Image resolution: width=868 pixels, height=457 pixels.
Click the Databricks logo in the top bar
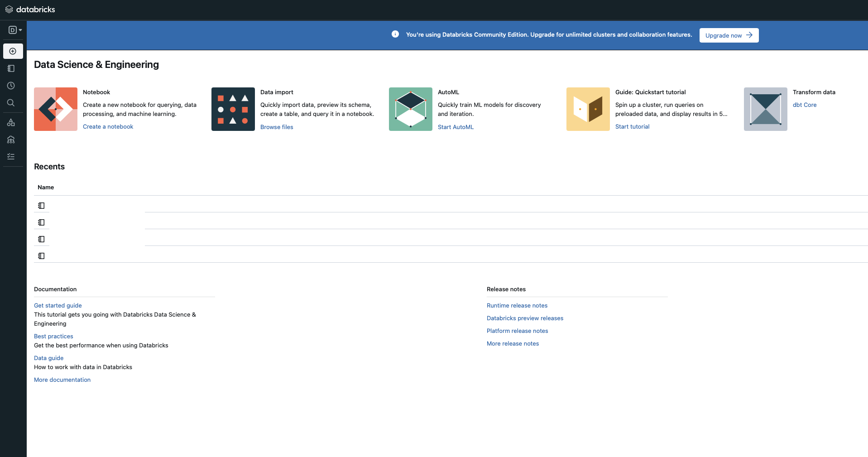30,9
